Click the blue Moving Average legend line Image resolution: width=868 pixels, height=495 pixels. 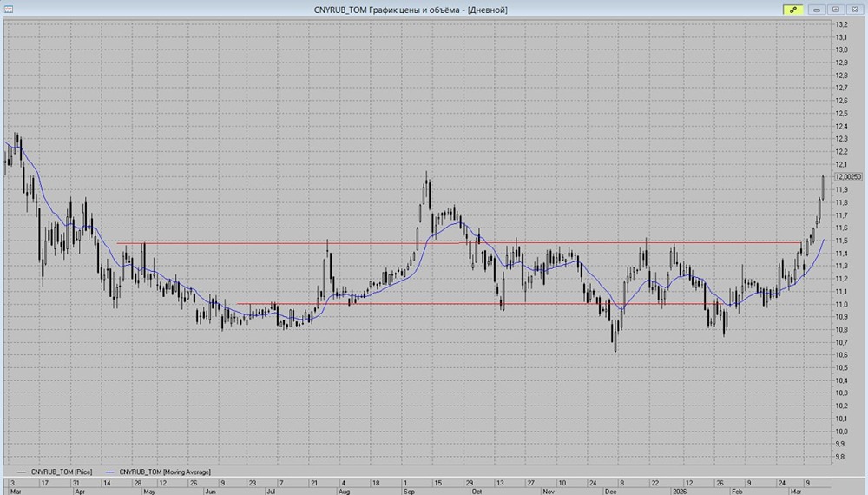click(110, 470)
